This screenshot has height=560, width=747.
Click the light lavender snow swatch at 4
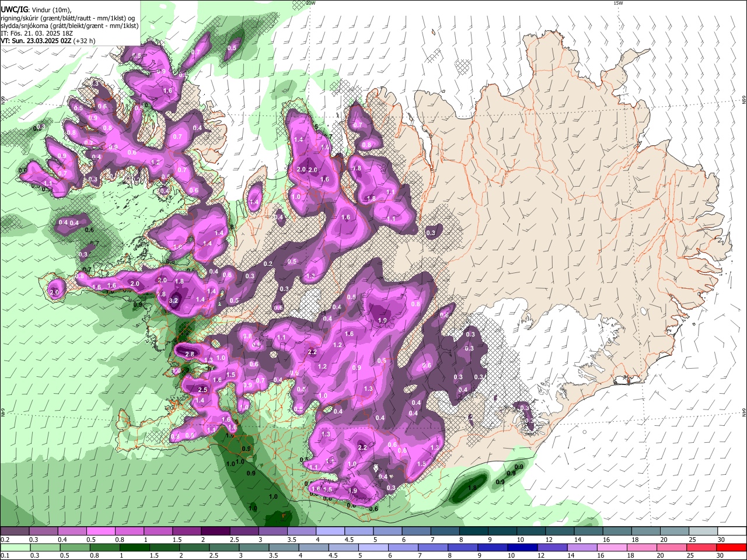pos(330,531)
